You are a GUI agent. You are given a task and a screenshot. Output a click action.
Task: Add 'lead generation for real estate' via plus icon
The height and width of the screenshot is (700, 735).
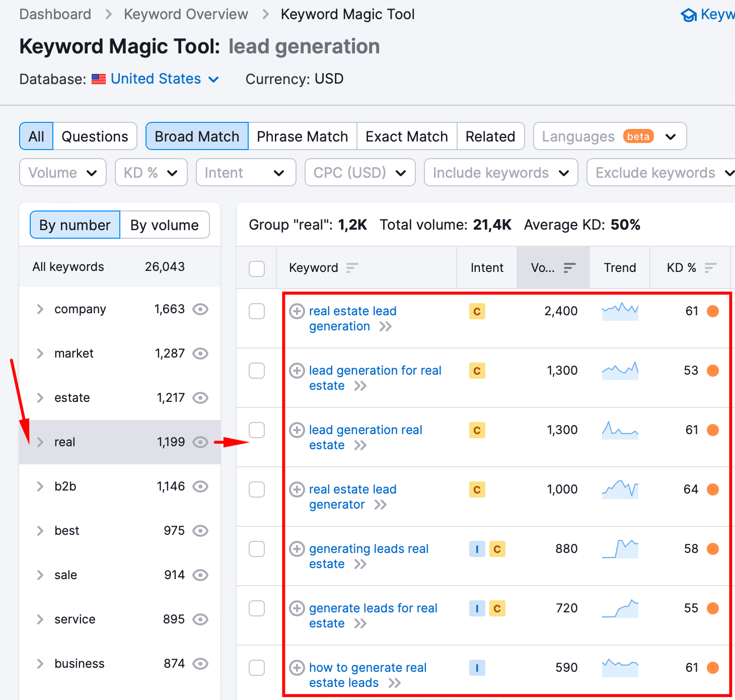(x=297, y=371)
